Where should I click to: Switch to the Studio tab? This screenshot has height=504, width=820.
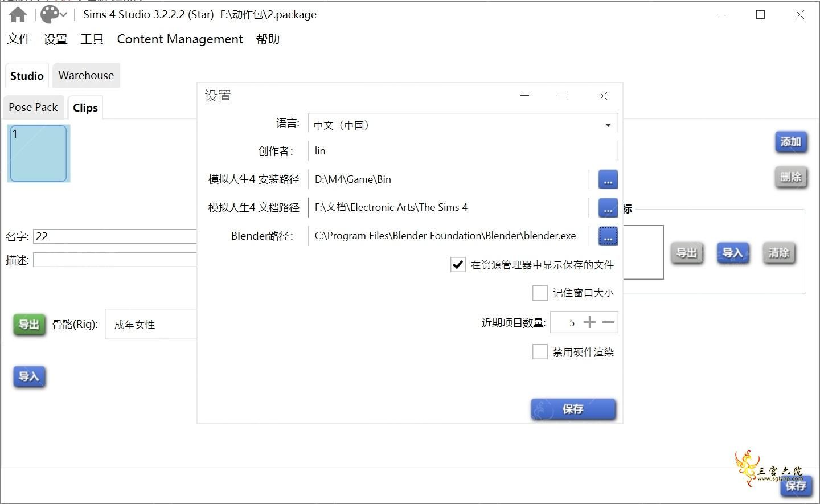[27, 76]
